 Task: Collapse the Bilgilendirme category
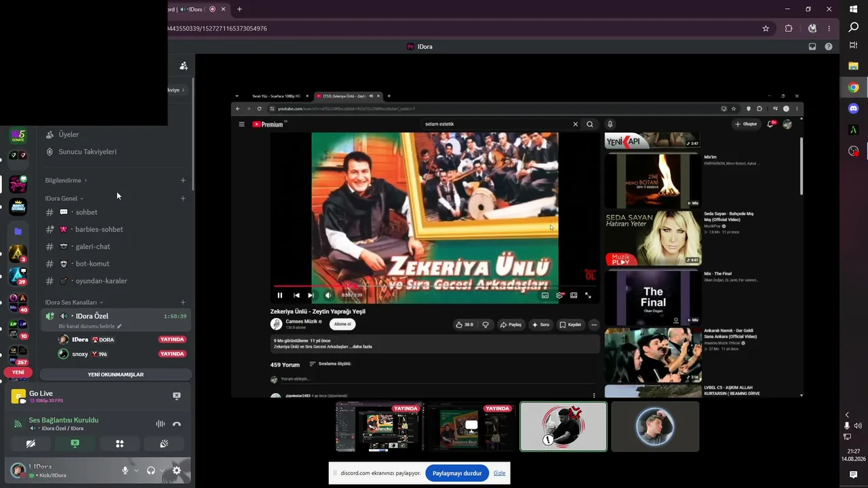pyautogui.click(x=66, y=180)
